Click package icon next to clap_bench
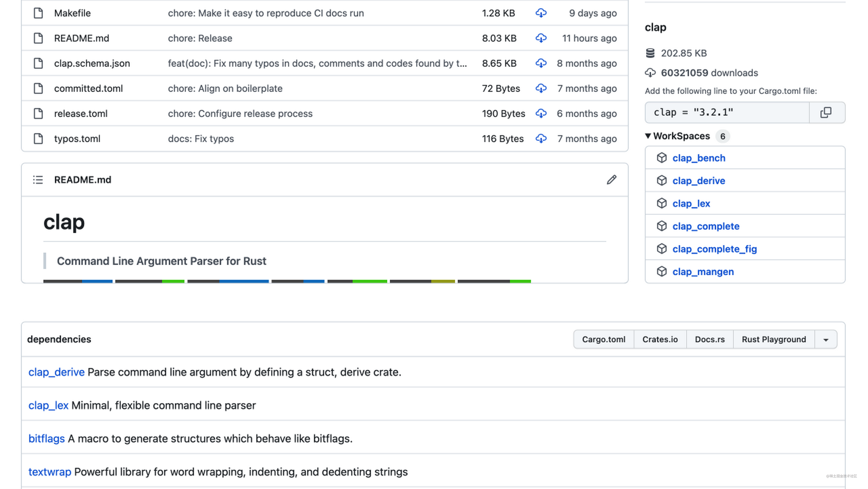The height and width of the screenshot is (489, 868). point(662,158)
